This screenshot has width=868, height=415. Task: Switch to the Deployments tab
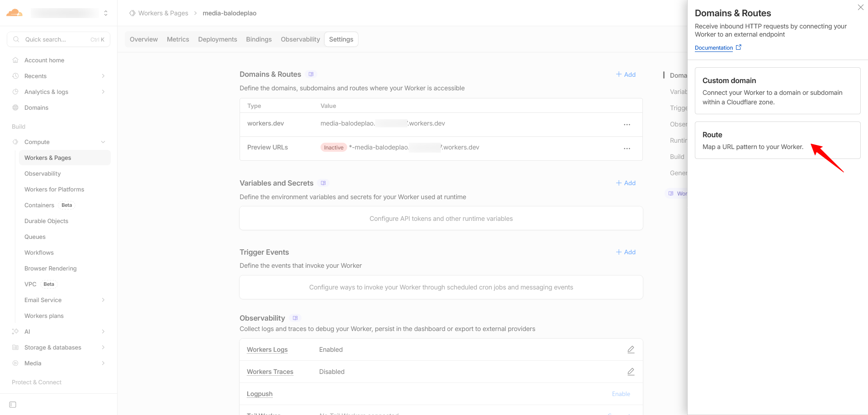click(x=217, y=39)
